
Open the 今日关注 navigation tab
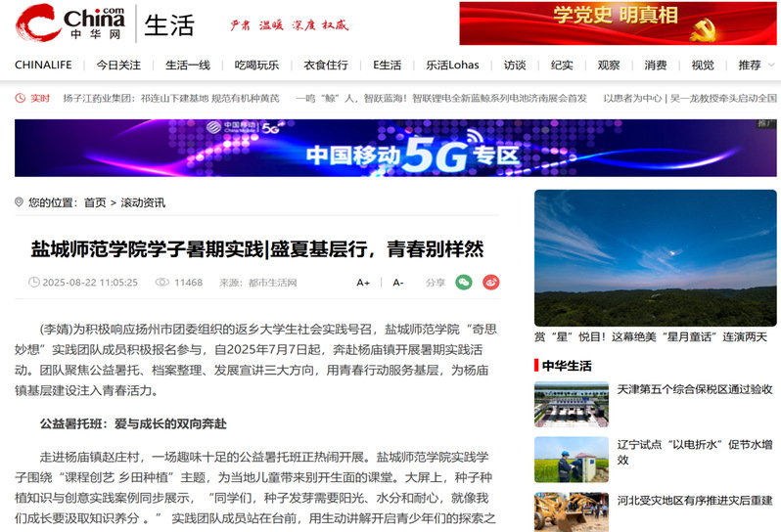(x=118, y=66)
